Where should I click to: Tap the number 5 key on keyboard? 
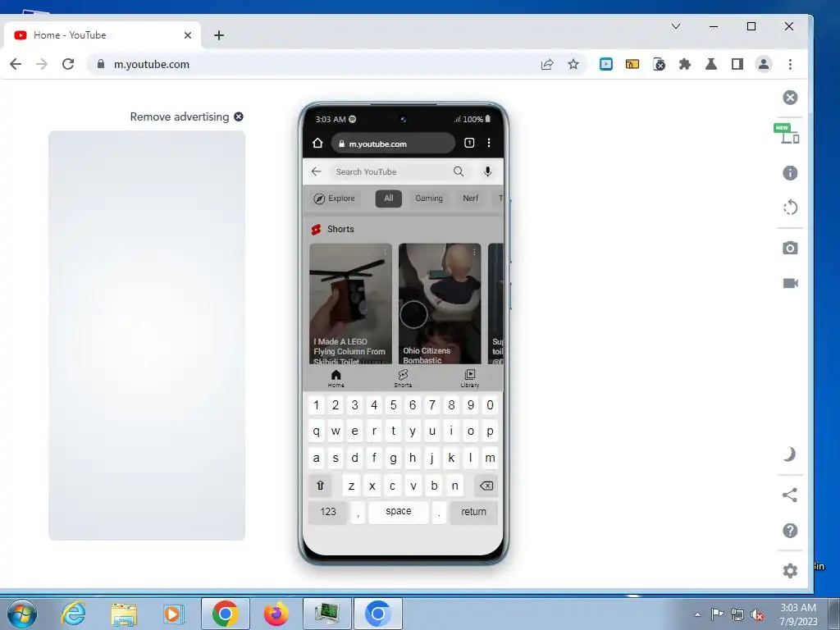point(393,405)
